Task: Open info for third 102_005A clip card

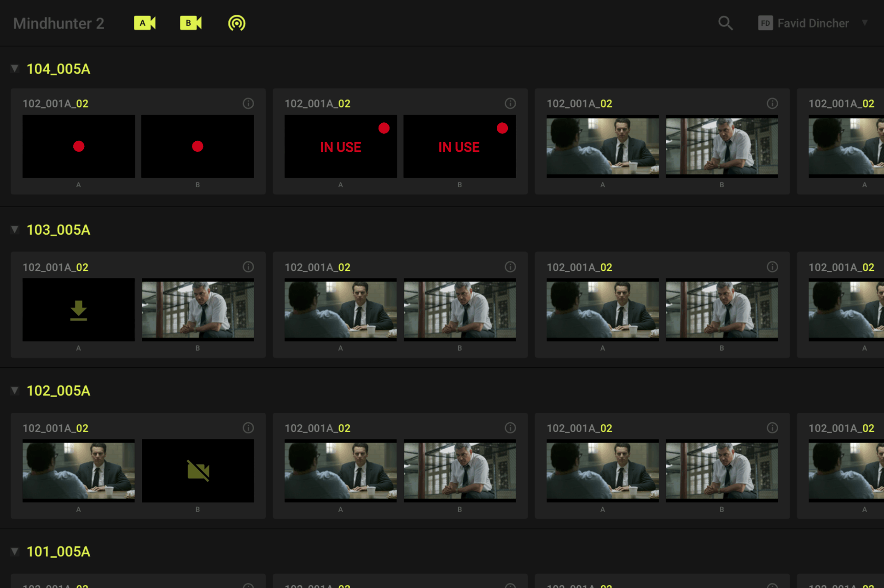Action: pos(772,428)
